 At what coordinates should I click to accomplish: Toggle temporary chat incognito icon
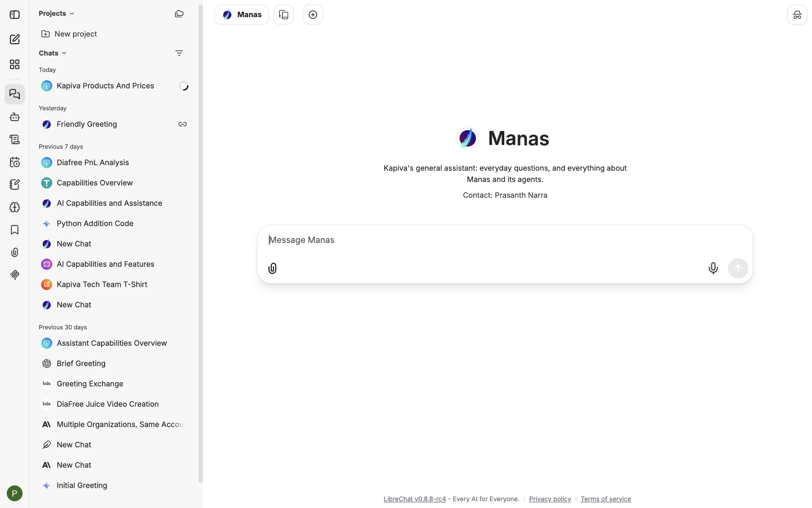pyautogui.click(x=797, y=15)
